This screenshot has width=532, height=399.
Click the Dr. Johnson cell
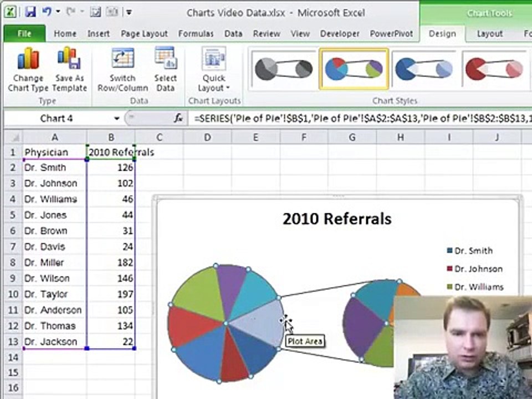pos(54,183)
